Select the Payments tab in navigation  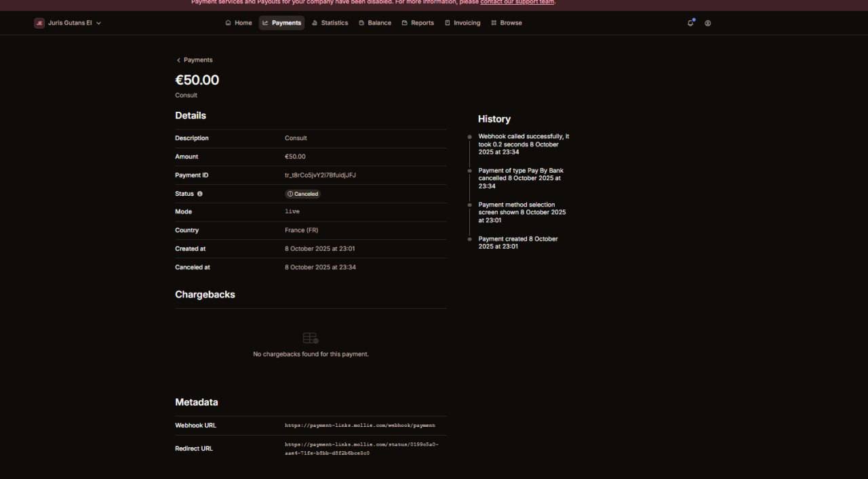pyautogui.click(x=281, y=23)
